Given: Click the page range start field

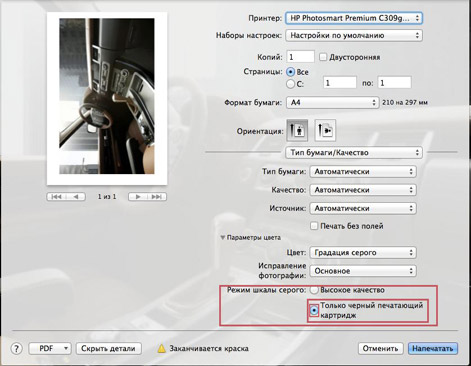Looking at the screenshot, I should click(340, 82).
